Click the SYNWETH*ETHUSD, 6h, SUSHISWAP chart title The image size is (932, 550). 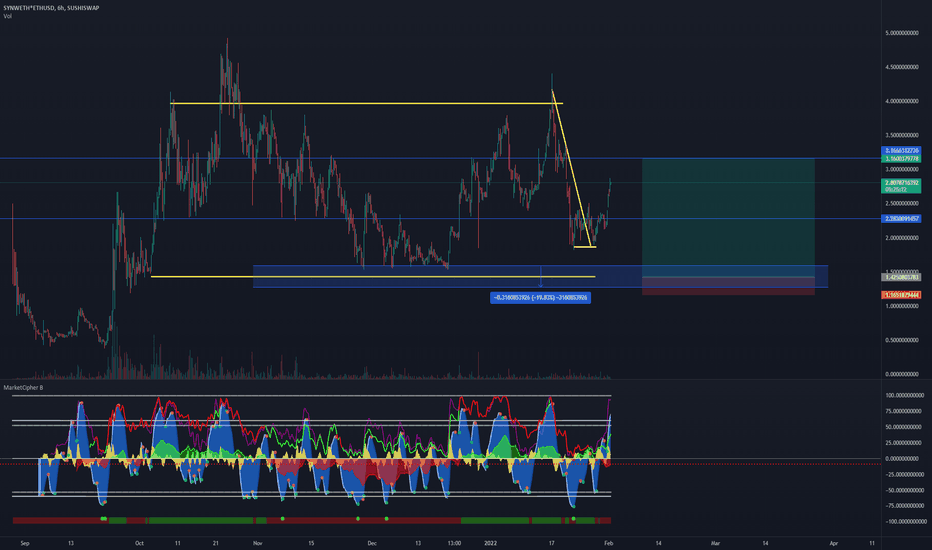click(x=51, y=8)
